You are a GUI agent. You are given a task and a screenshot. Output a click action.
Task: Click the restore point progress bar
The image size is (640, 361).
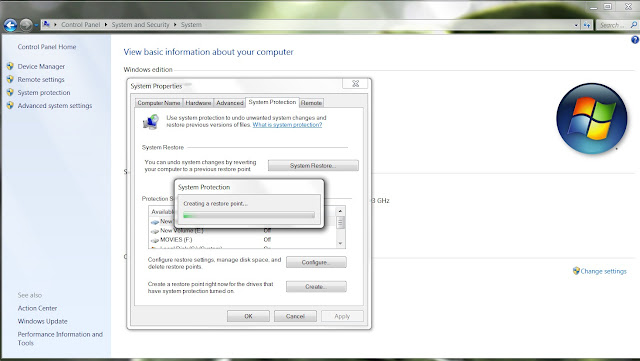tap(249, 215)
